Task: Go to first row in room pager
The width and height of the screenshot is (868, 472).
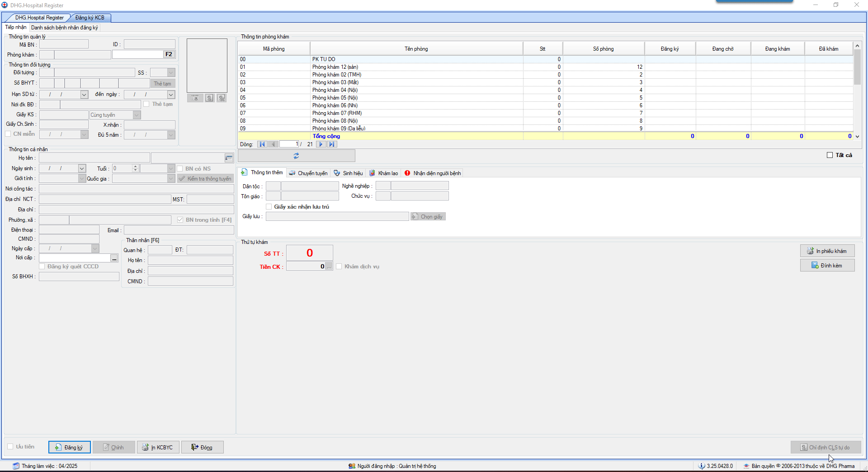Action: click(262, 144)
